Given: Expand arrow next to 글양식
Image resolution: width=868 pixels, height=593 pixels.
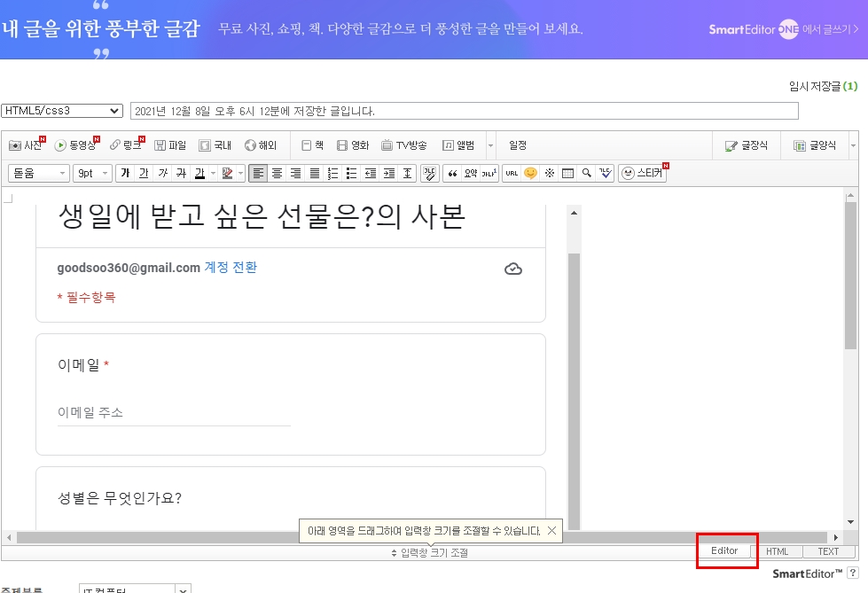Looking at the screenshot, I should [x=853, y=145].
